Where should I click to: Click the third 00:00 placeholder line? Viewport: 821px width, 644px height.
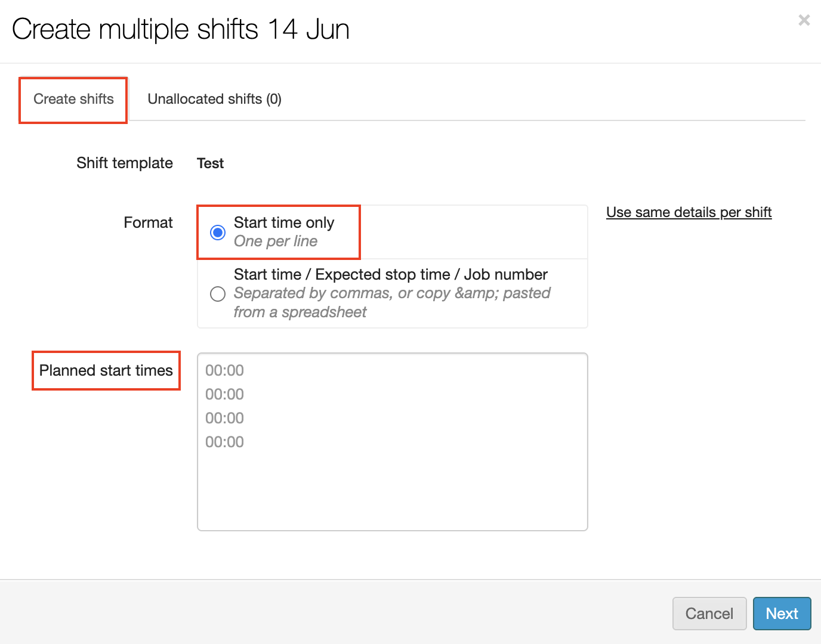coord(224,418)
